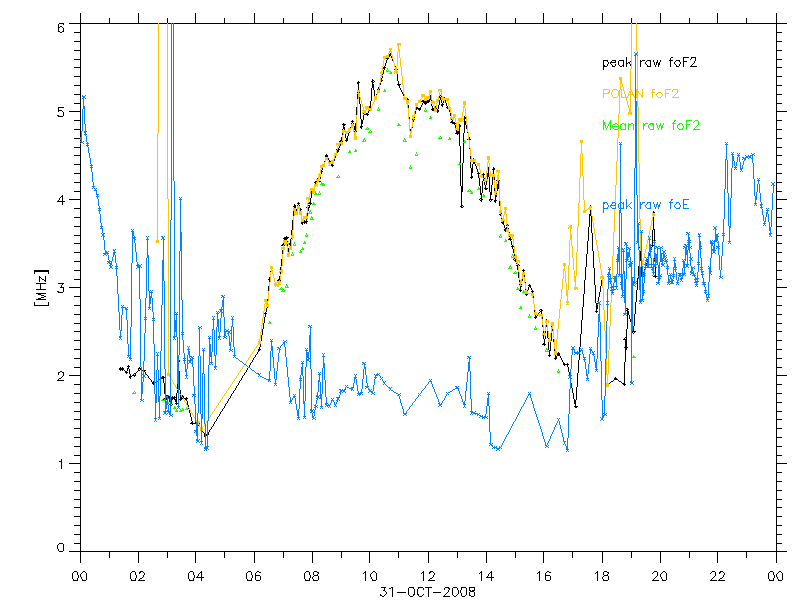Click the 'peak raw foE' legend label
Image resolution: width=800 pixels, height=600 pixels.
645,205
